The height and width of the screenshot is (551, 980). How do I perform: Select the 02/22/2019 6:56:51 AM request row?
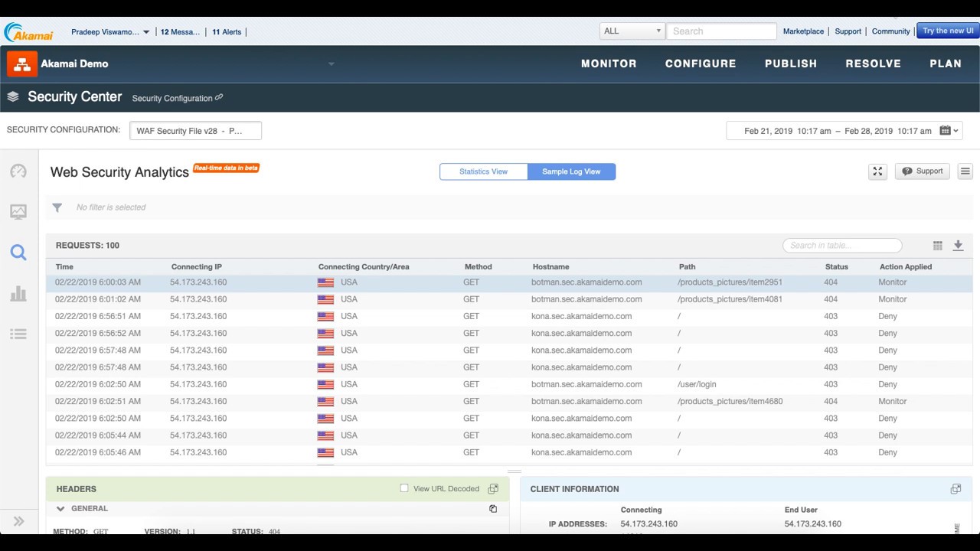tap(509, 316)
